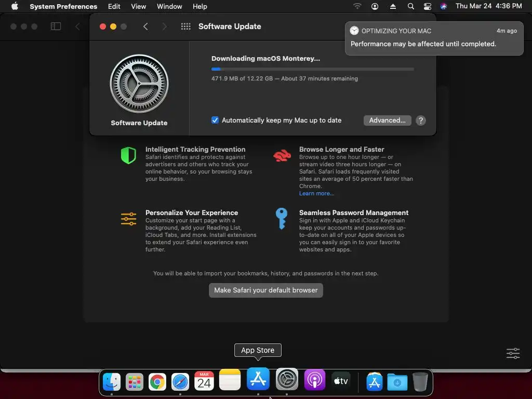Open Control Center icon
Image resolution: width=532 pixels, height=399 pixels.
coord(428,6)
